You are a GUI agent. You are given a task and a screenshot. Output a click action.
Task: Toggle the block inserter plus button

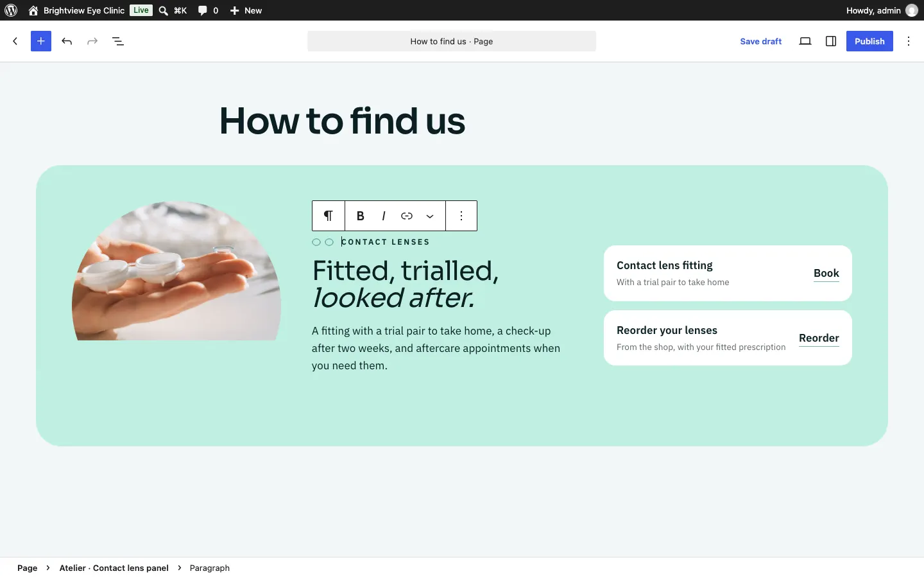(x=41, y=41)
